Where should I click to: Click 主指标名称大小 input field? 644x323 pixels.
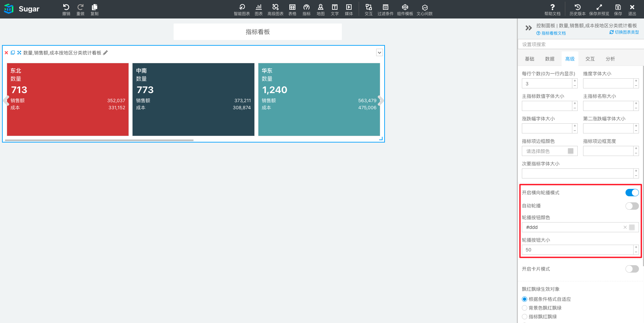point(608,106)
